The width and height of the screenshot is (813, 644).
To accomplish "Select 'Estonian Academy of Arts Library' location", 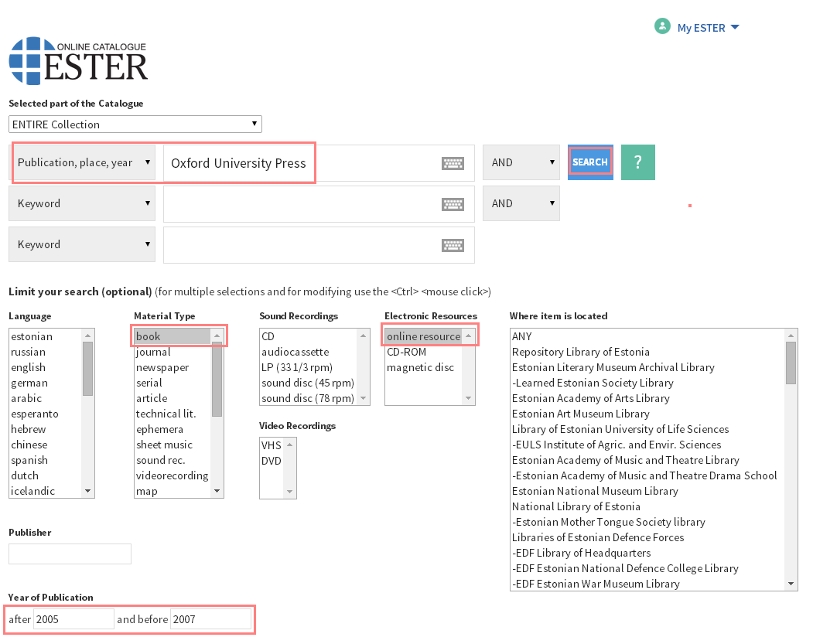I will (x=647, y=398).
